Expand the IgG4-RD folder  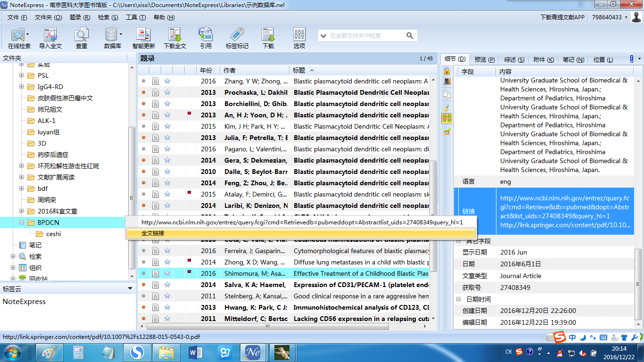[x=21, y=87]
